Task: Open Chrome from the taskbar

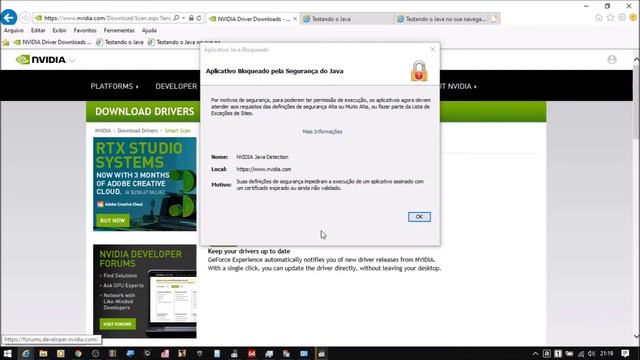Action: (78, 353)
